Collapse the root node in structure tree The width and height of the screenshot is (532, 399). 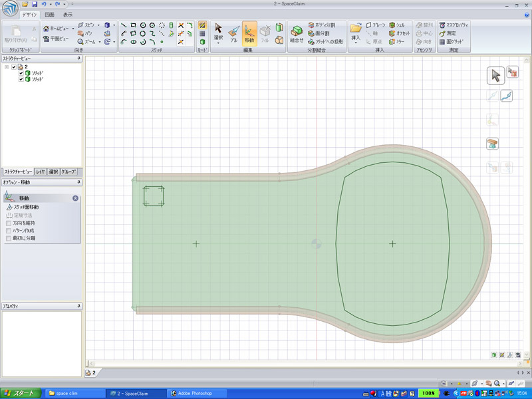(6, 66)
